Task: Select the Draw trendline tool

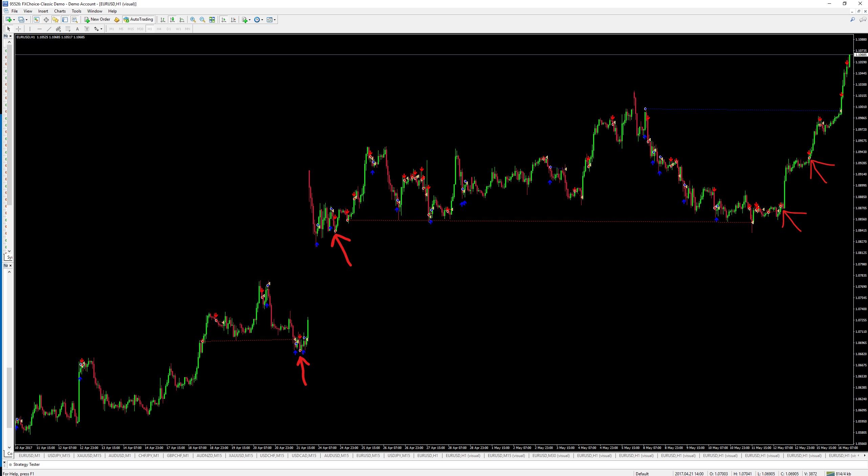Action: pos(49,29)
